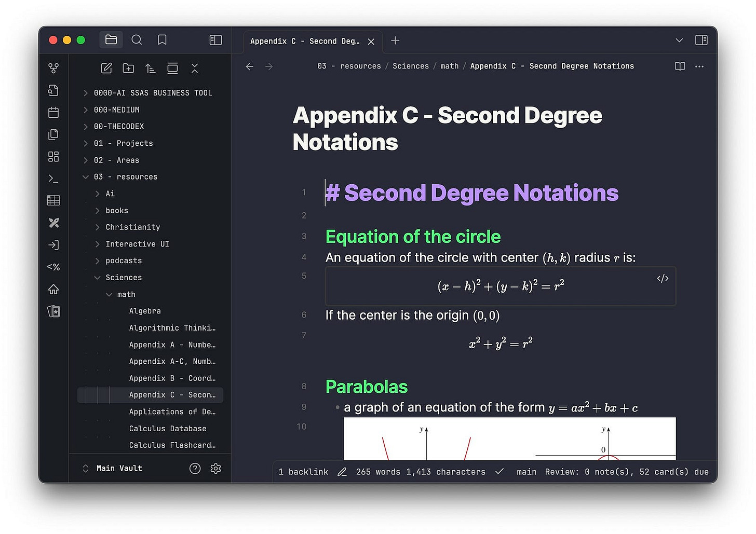Screen dimensions: 756x534
Task: Click the auto-reveal current file icon
Action: pyautogui.click(x=172, y=69)
